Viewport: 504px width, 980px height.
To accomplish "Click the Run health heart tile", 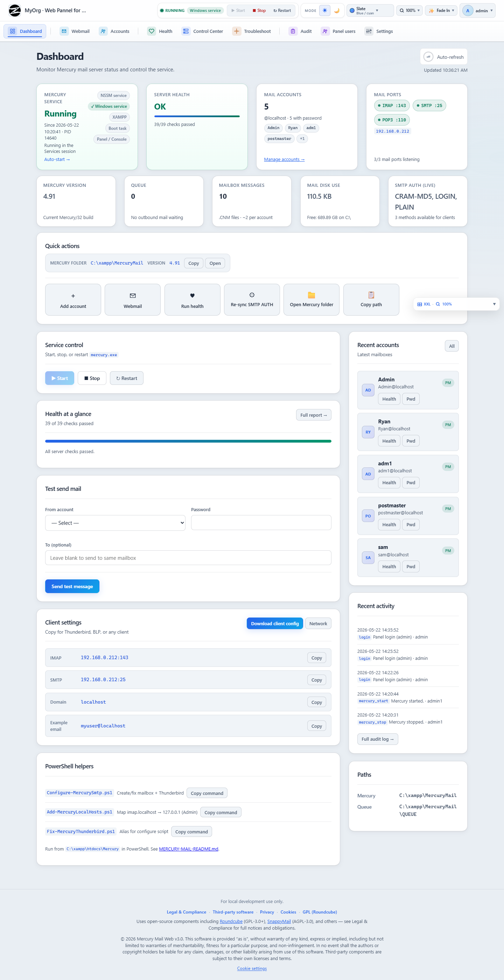I will 192,300.
